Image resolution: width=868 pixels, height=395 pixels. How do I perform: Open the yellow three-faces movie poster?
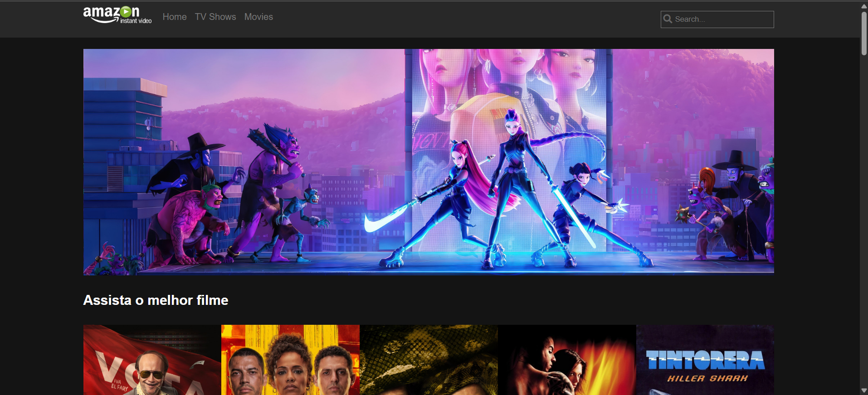click(x=290, y=360)
